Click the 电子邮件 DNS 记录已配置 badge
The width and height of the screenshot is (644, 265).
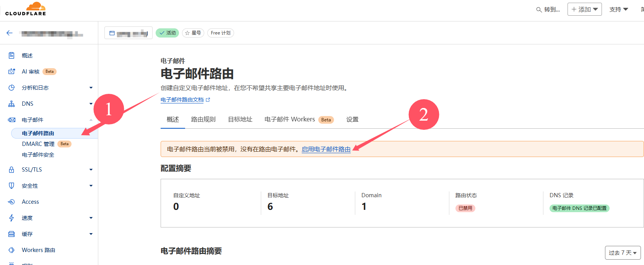click(x=579, y=208)
